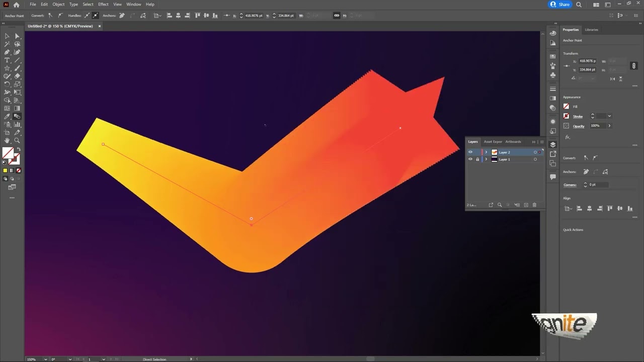The width and height of the screenshot is (644, 362).
Task: Click the Stroke label link in Properties
Action: click(x=578, y=116)
